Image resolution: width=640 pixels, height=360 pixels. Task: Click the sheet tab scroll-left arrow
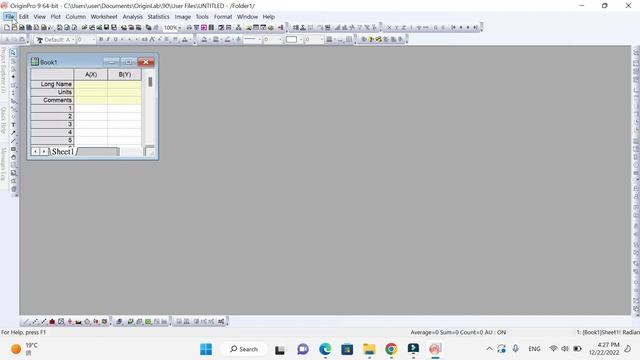click(36, 151)
